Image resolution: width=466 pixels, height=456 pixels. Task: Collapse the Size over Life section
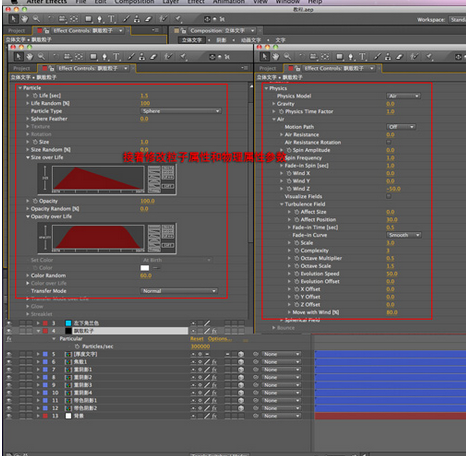coord(28,157)
